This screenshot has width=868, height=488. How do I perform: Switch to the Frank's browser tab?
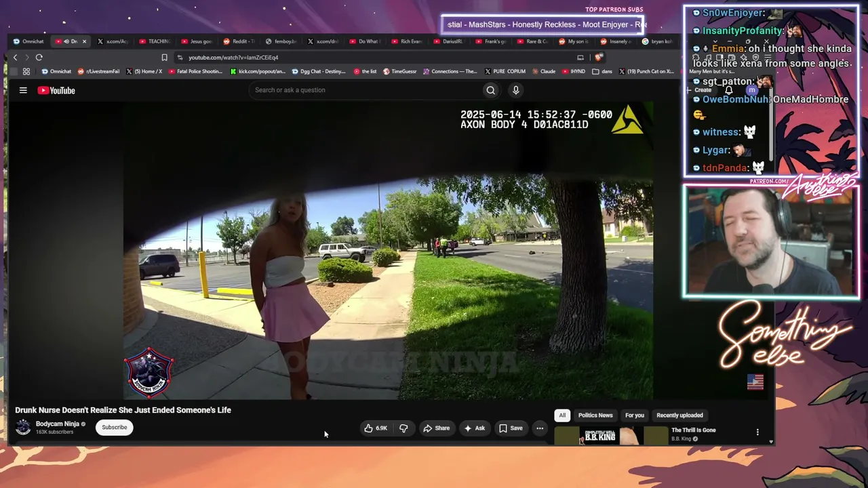coord(491,41)
